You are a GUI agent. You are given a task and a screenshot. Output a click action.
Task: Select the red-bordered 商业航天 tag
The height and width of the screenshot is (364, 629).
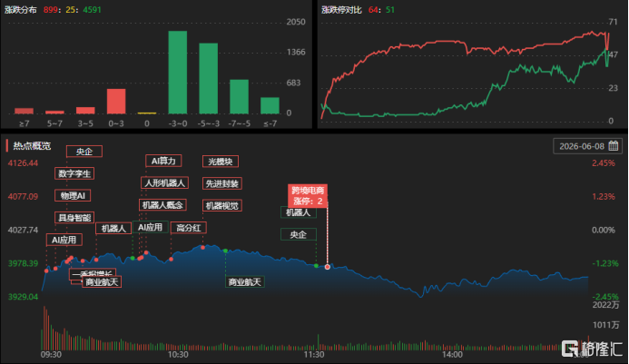pyautogui.click(x=102, y=281)
